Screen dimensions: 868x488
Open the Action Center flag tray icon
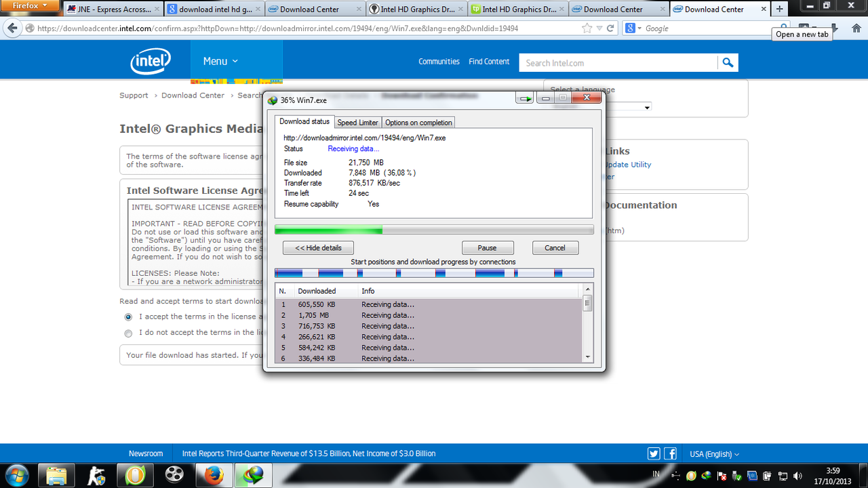coord(722,476)
